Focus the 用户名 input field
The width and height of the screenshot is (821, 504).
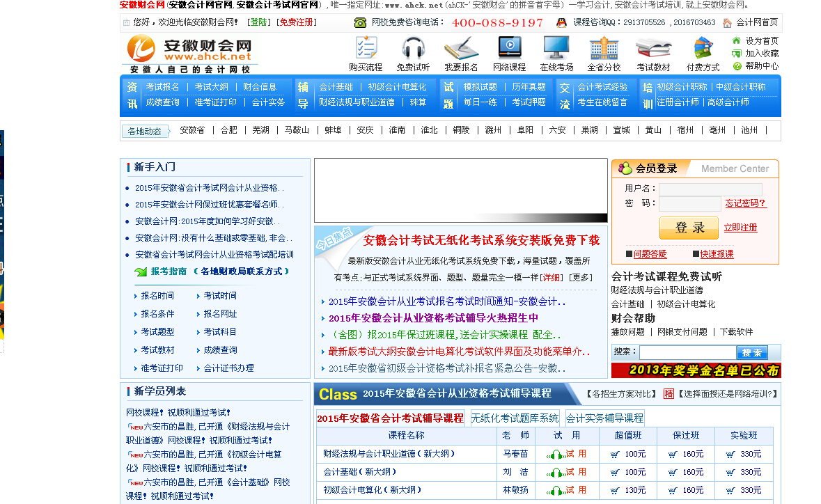click(710, 189)
